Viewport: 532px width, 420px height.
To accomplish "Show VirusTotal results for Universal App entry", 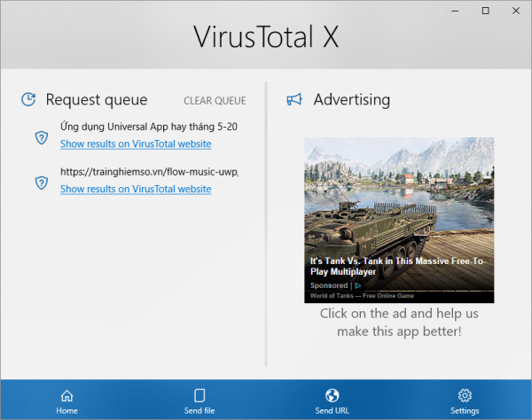I will (136, 144).
